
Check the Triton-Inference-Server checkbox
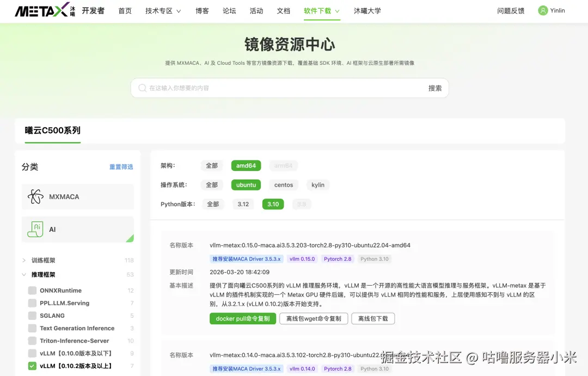pyautogui.click(x=32, y=341)
